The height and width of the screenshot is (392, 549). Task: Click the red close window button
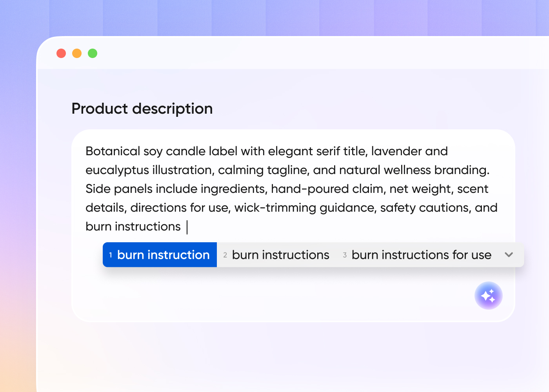61,53
